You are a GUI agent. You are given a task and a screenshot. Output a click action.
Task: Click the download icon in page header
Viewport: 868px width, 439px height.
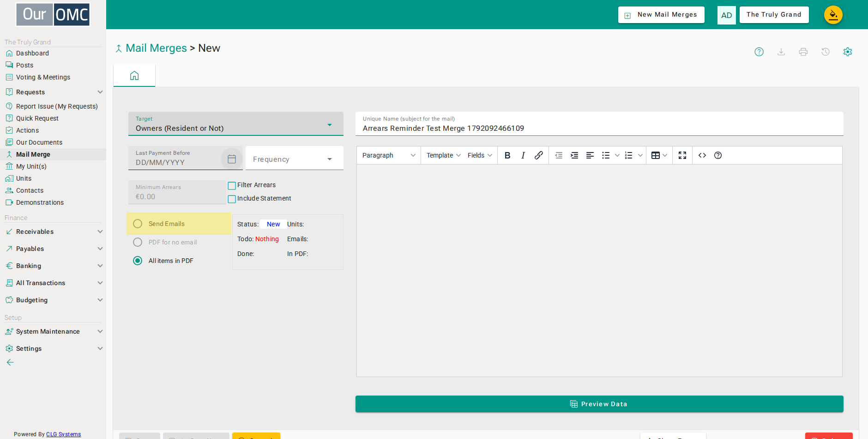click(781, 52)
